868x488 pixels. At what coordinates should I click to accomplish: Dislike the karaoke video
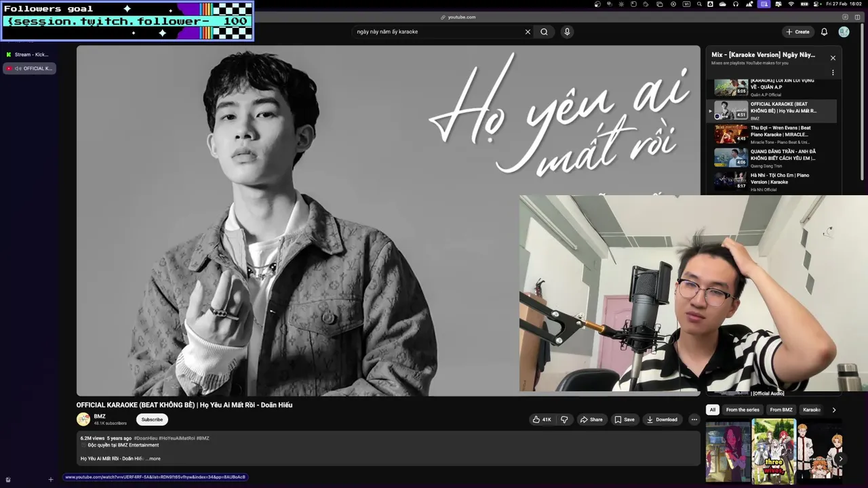(564, 420)
